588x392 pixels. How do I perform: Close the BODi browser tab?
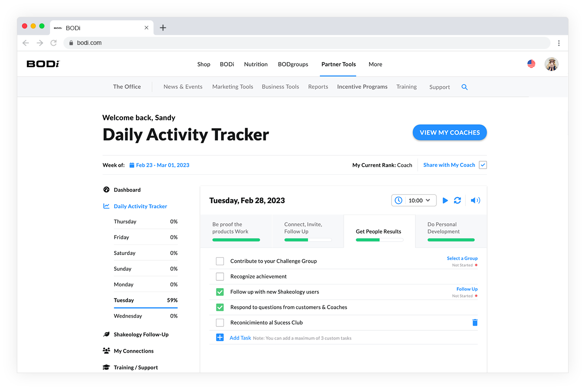click(146, 28)
